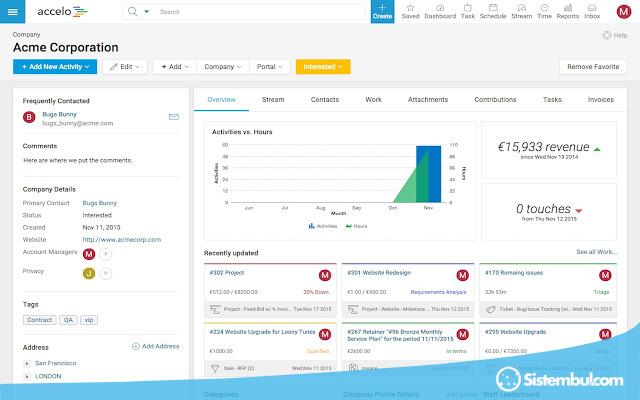Image resolution: width=640 pixels, height=400 pixels.
Task: Click the Contract tag
Action: point(40,320)
